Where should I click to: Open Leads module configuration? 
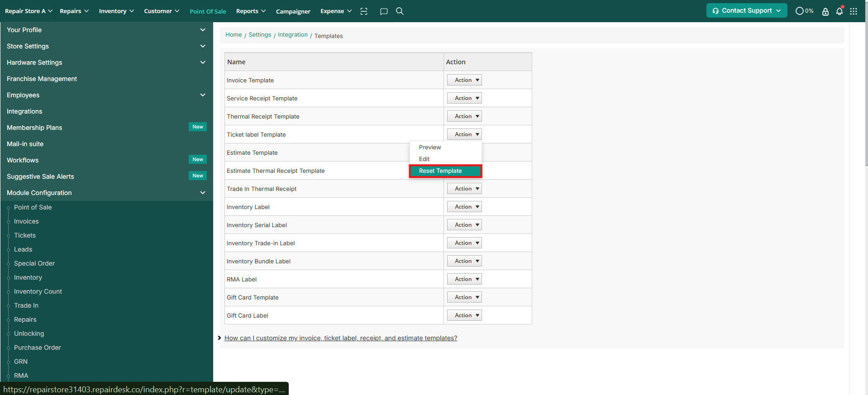coord(23,249)
